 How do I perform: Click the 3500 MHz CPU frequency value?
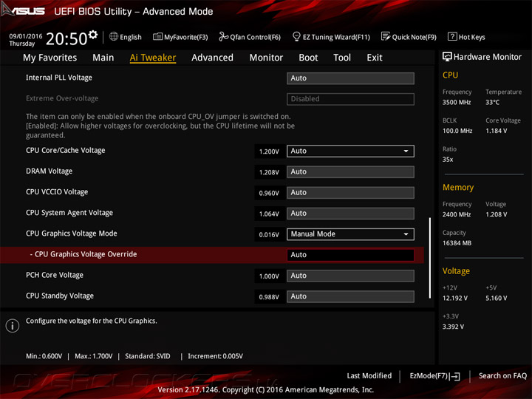[457, 102]
